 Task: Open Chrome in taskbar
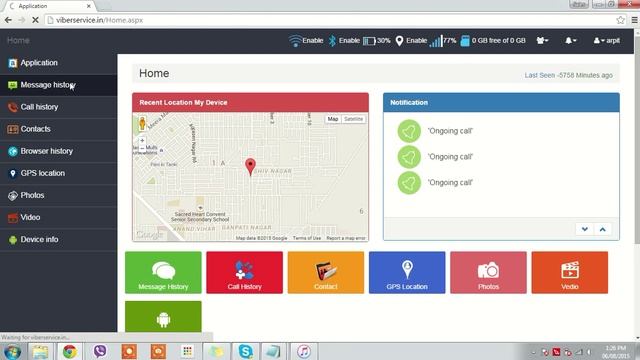coord(70,351)
